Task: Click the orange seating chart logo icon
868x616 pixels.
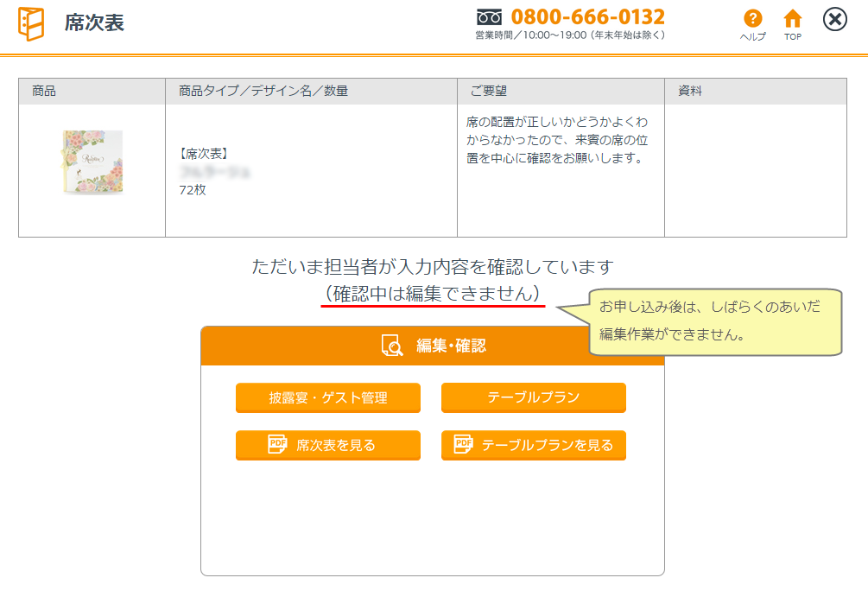Action: point(30,23)
